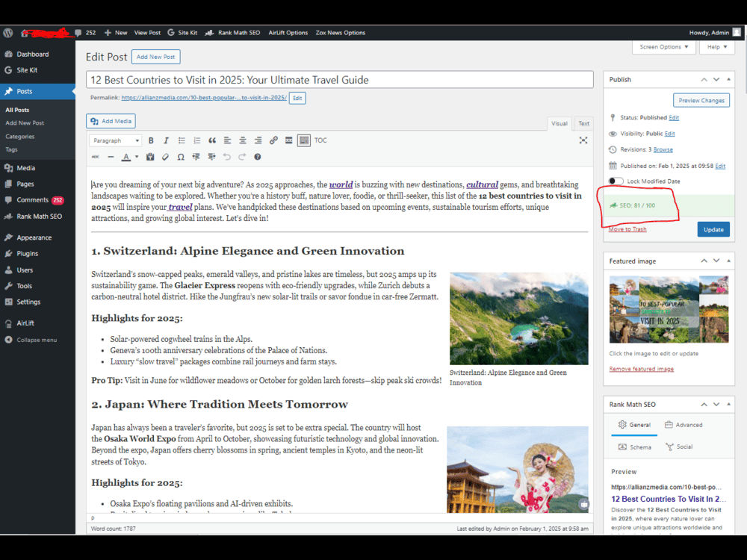Insert TOC from editor toolbar
This screenshot has height=560, width=747.
point(320,140)
